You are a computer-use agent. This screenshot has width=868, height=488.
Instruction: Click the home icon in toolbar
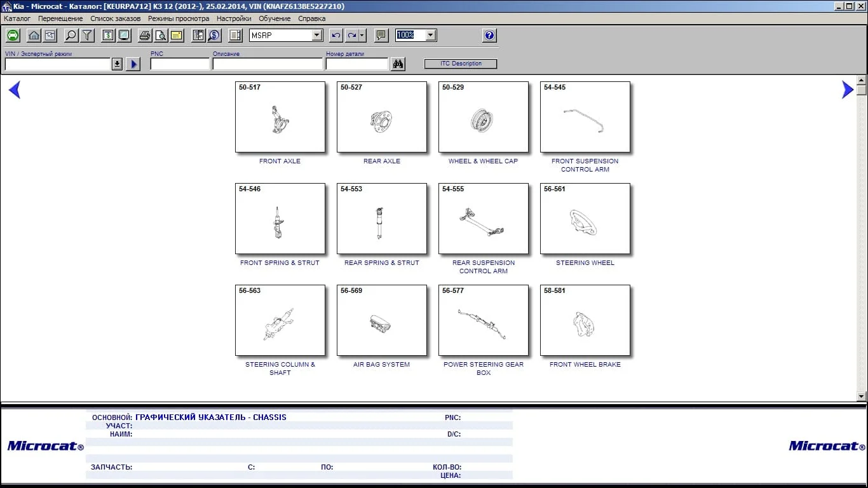pos(34,36)
